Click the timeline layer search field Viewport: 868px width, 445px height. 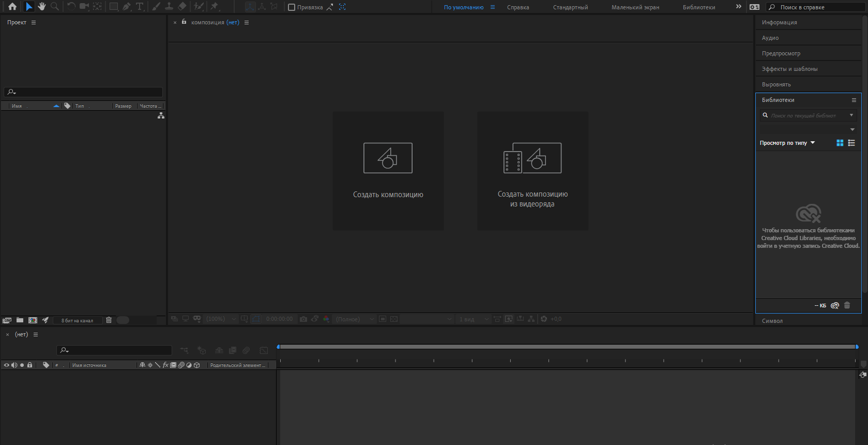(114, 350)
